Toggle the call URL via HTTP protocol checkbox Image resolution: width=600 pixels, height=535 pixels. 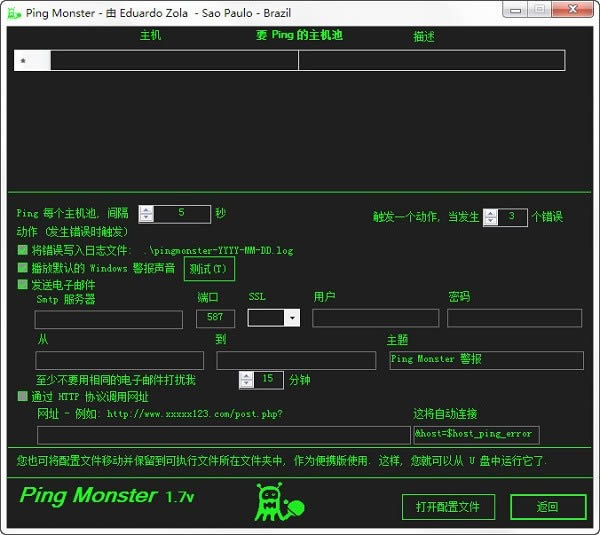(x=23, y=396)
